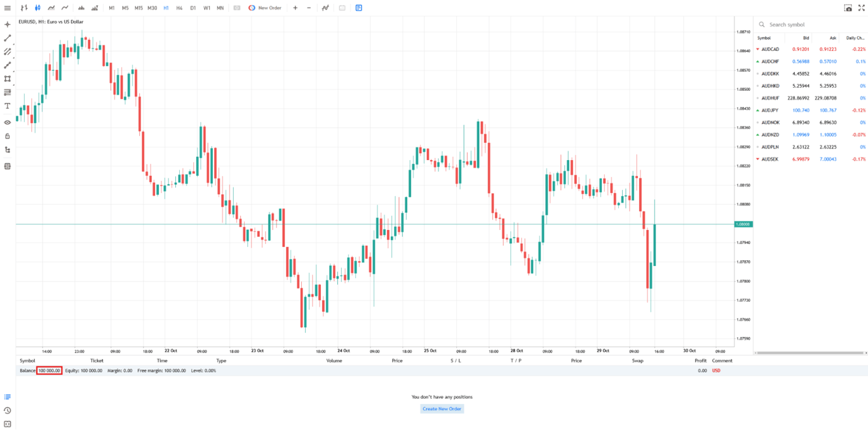This screenshot has width=868, height=430.
Task: Select the AUDJPY symbol row
Action: point(788,110)
